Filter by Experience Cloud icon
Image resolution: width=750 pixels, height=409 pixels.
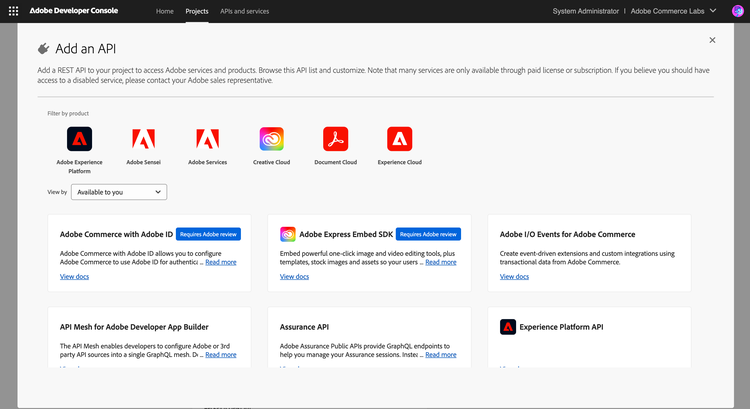[x=400, y=139]
